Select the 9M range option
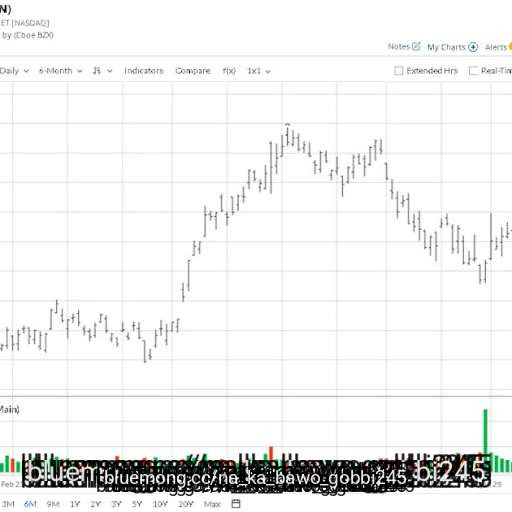This screenshot has width=512, height=512. click(x=53, y=504)
